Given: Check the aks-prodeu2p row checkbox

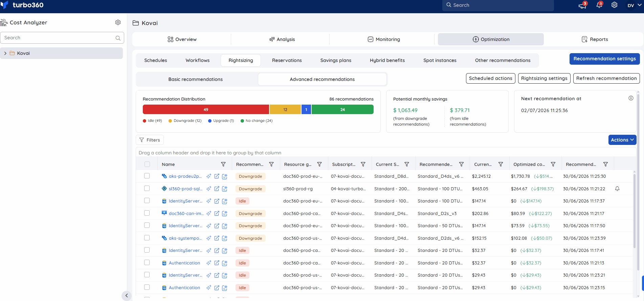Looking at the screenshot, I should click(147, 176).
